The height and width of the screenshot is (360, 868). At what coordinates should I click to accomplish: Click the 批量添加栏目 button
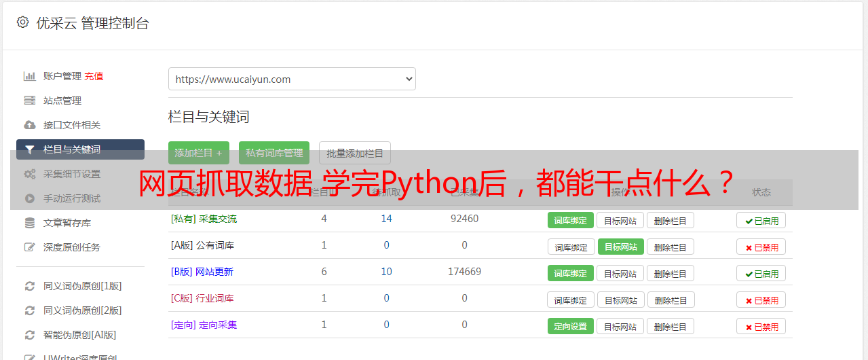pyautogui.click(x=355, y=153)
